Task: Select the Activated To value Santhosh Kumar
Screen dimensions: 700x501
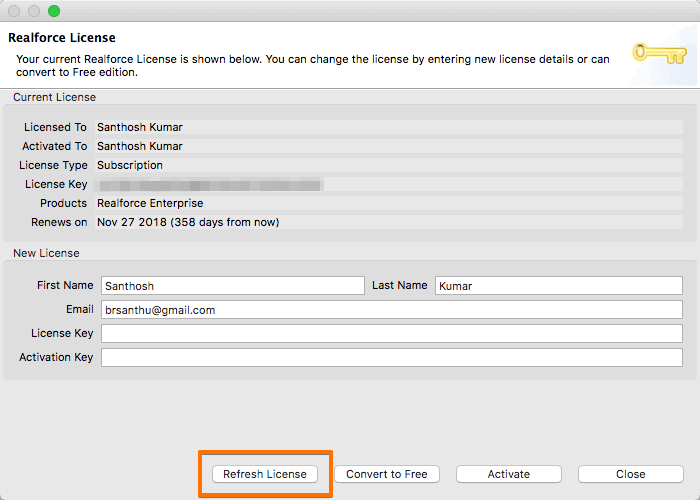Action: click(x=140, y=146)
